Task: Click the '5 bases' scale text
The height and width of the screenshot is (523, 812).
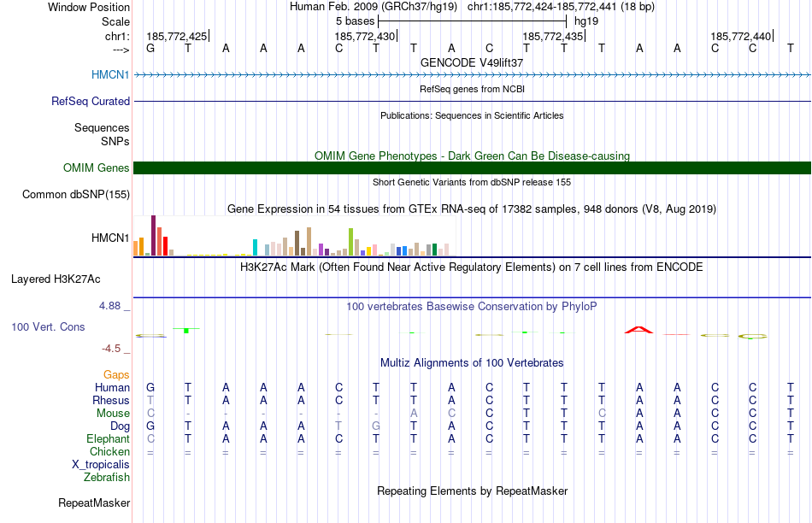Action: click(356, 21)
